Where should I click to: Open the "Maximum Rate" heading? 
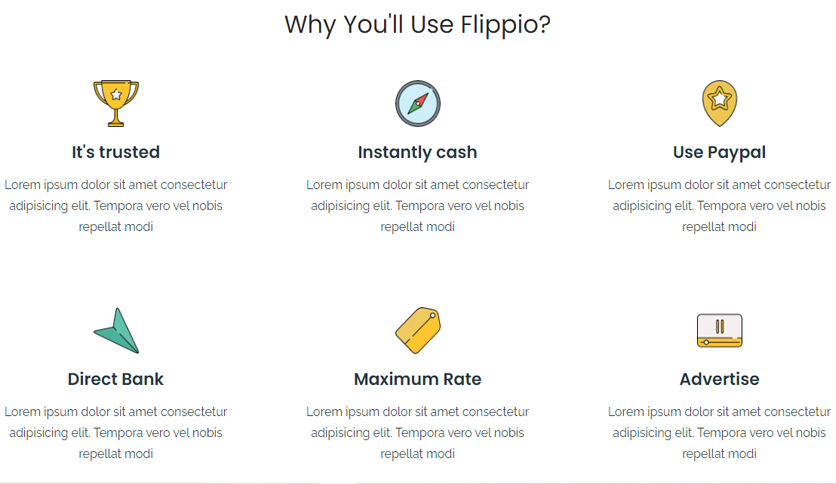pyautogui.click(x=417, y=379)
